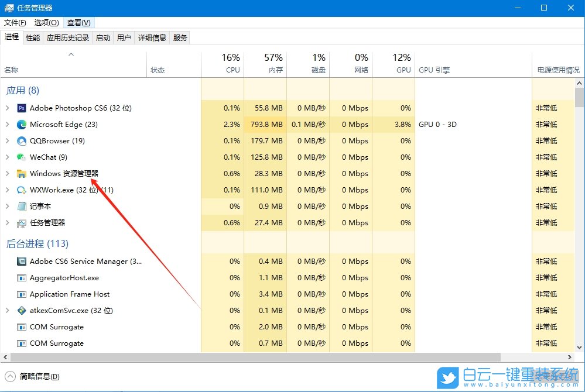This screenshot has height=392, width=585.
Task: Switch to the 启动 tab
Action: point(102,37)
